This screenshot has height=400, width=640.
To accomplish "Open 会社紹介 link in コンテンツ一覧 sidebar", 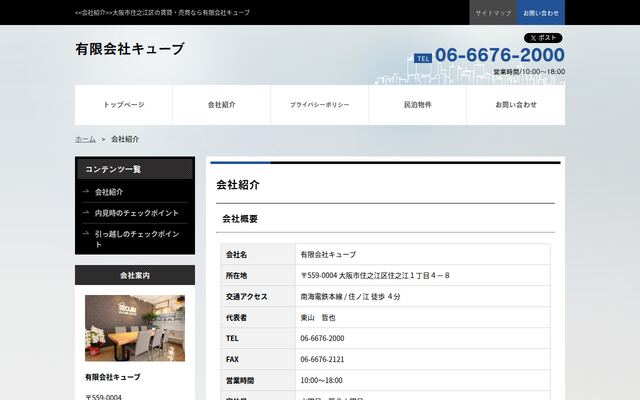I will 109,192.
